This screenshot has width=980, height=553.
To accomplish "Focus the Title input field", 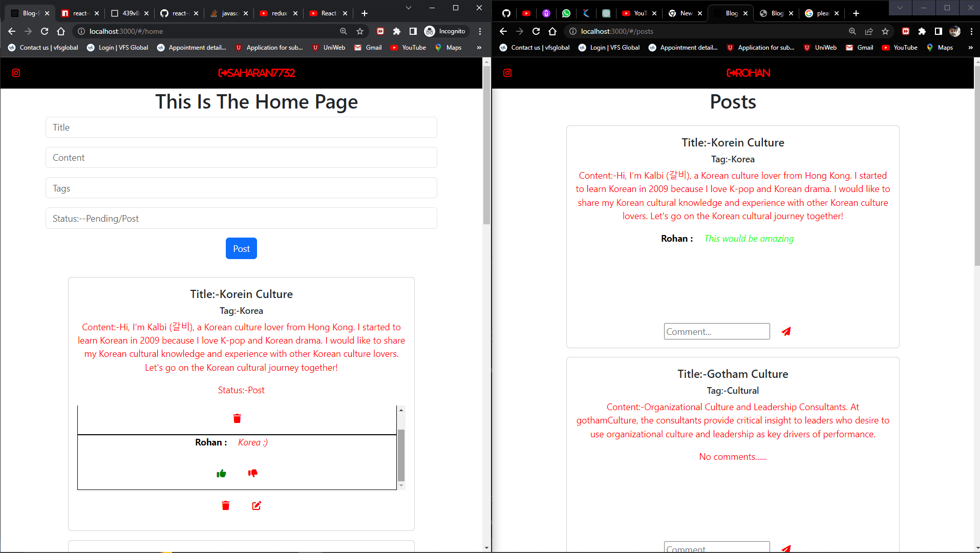I will pos(241,127).
